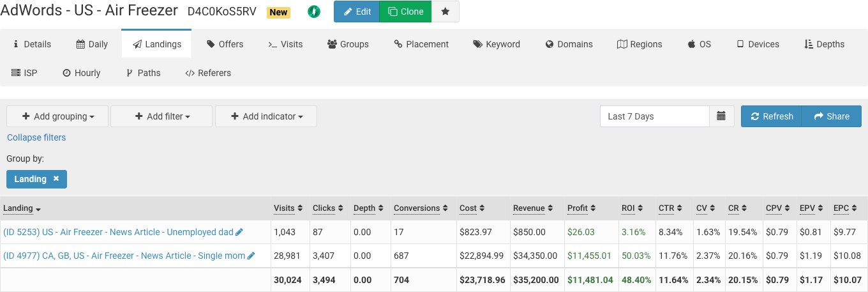Image resolution: width=868 pixels, height=292 pixels.
Task: Click the Last 7 Days date field
Action: [655, 116]
